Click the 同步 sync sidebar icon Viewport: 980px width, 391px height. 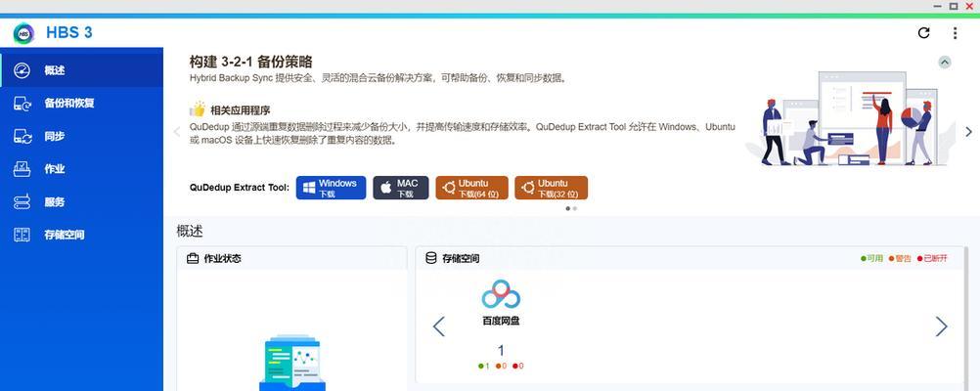pyautogui.click(x=22, y=136)
